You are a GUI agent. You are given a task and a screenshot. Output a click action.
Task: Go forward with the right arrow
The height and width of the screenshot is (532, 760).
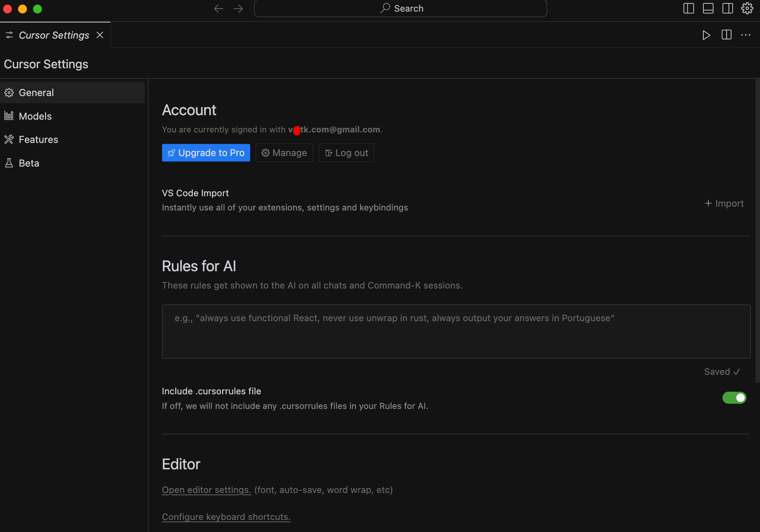(x=238, y=8)
